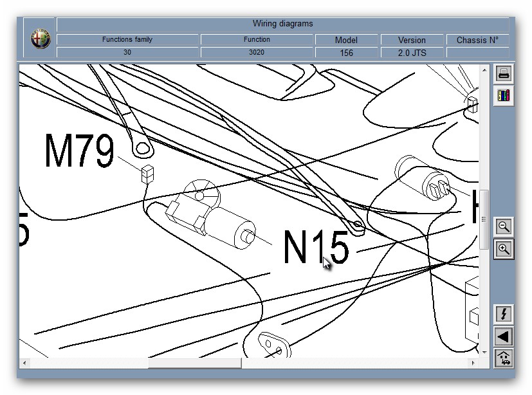Viewport: 532px width, 395px height.
Task: Click the Functions family value 30
Action: point(127,53)
